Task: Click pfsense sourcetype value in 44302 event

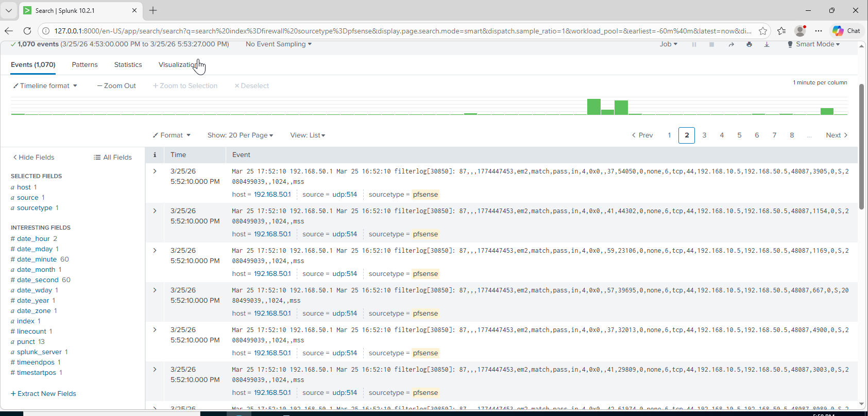Action: point(426,234)
